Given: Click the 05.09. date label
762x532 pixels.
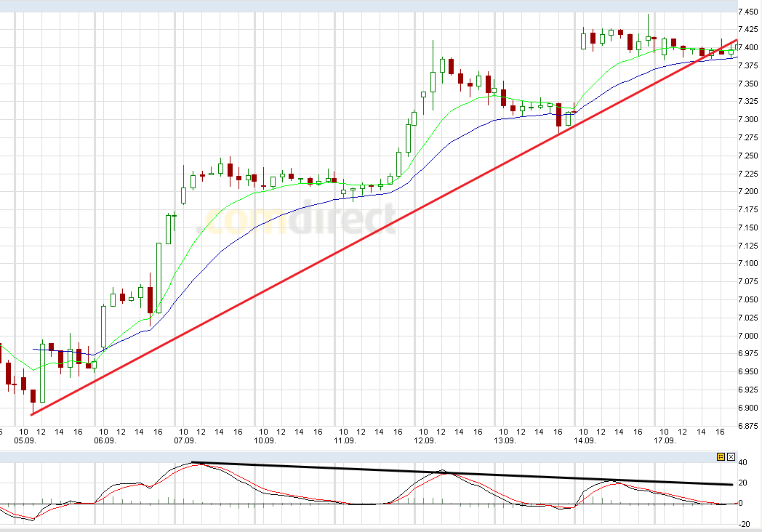Looking at the screenshot, I should coord(25,440).
